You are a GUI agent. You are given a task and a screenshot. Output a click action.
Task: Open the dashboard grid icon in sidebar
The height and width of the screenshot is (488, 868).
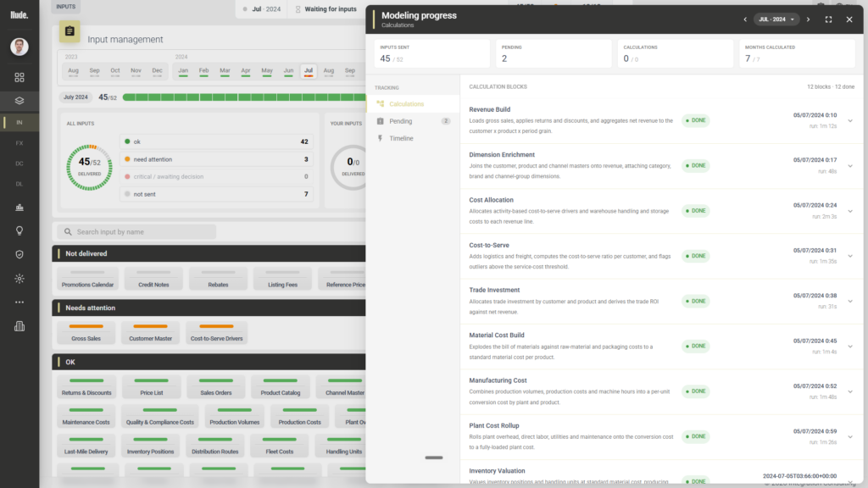(19, 77)
